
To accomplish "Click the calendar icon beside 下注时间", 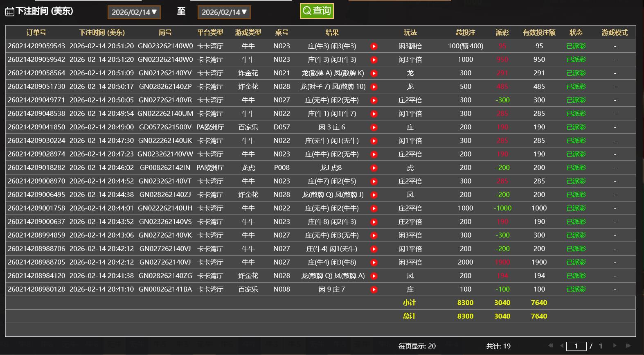I will [x=9, y=12].
